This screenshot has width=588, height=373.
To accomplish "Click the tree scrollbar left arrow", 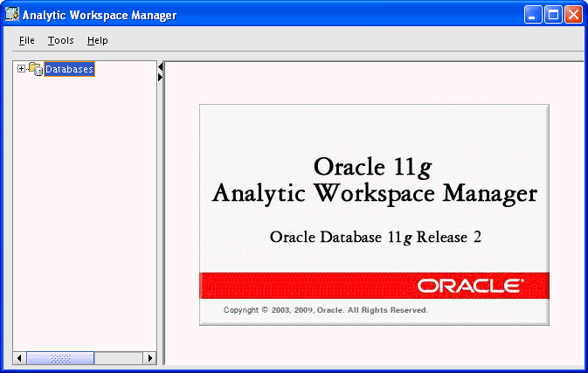I will tap(19, 358).
